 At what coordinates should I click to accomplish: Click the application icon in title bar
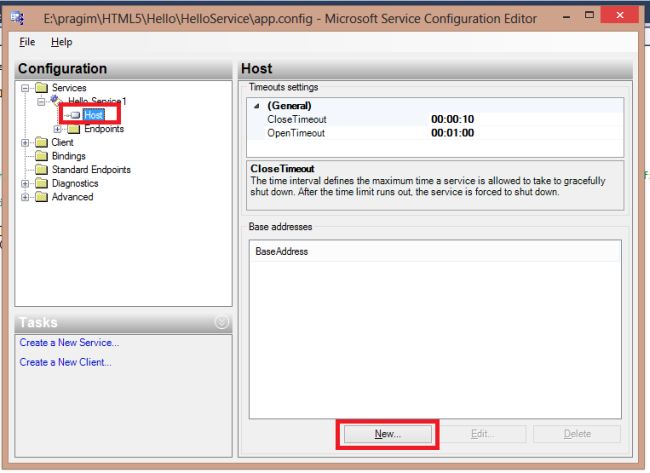18,18
